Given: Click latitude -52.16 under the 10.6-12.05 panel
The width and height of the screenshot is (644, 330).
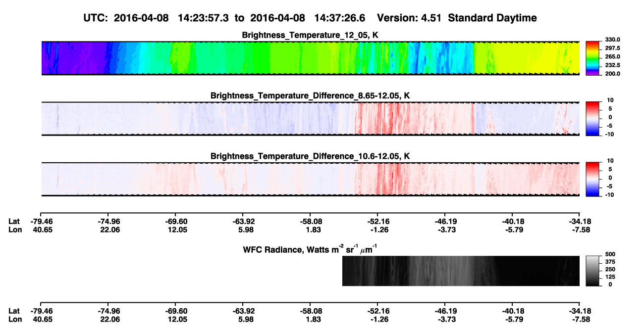Looking at the screenshot, I should 377,221.
